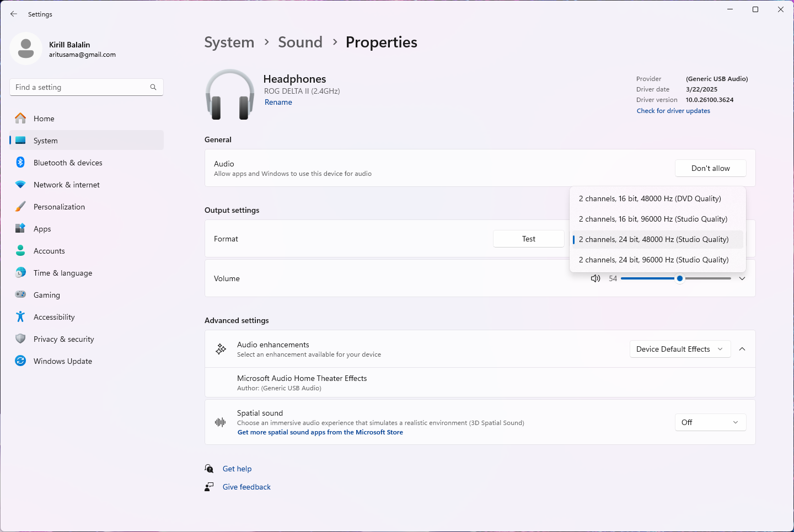Open the Spatial sound Off dropdown
794x532 pixels.
[x=710, y=422]
